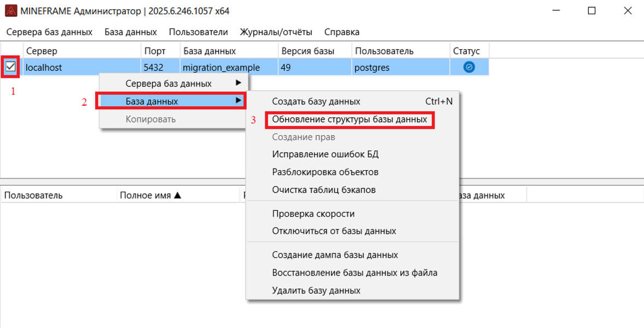Open the База данных menu in menu bar

pyautogui.click(x=131, y=32)
